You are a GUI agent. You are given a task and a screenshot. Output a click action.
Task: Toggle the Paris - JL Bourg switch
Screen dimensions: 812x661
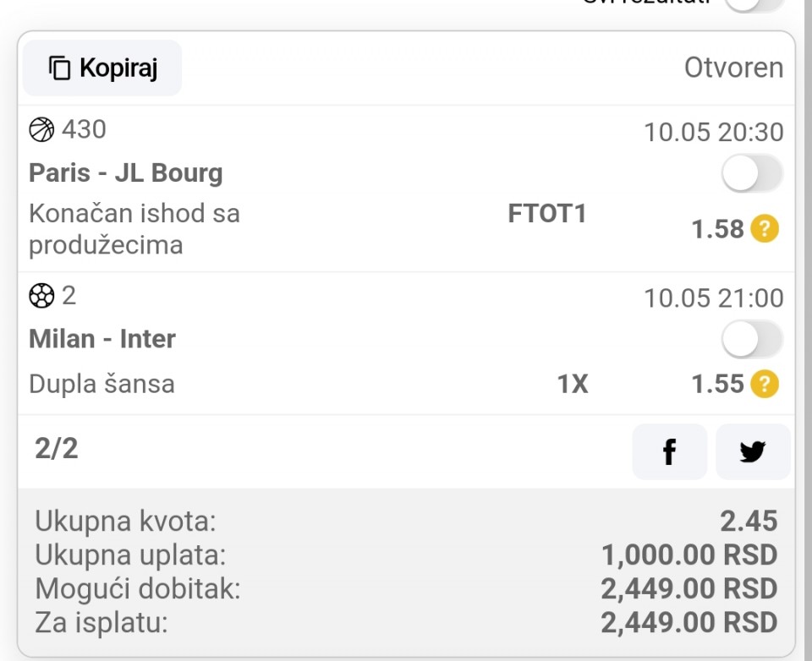click(x=752, y=174)
